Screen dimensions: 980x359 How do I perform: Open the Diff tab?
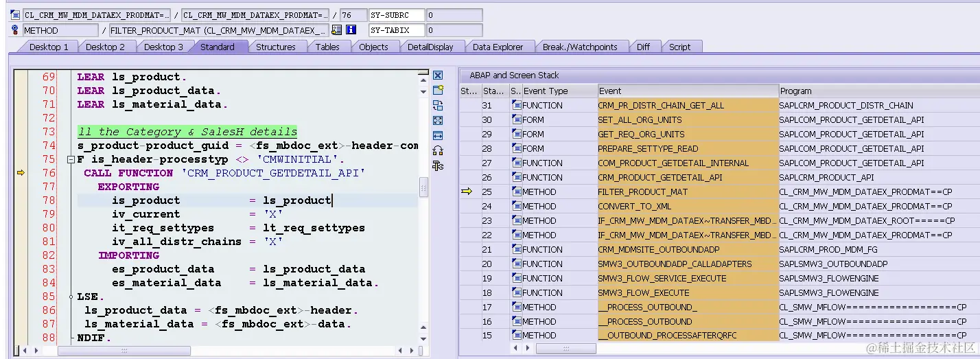tap(643, 47)
